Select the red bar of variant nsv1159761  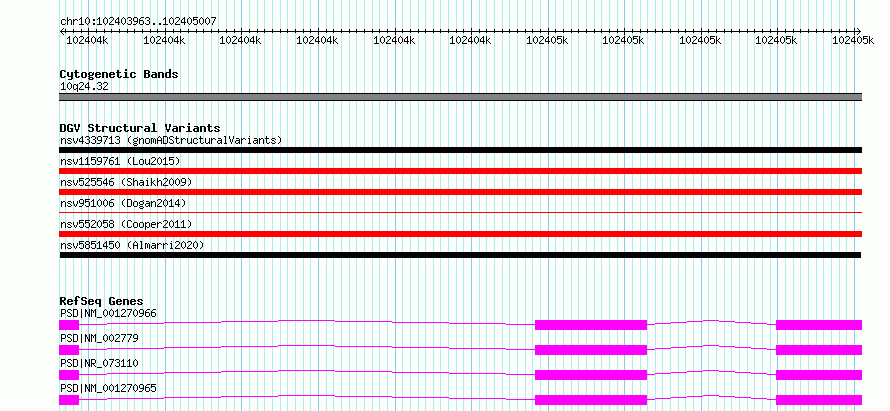coord(460,171)
